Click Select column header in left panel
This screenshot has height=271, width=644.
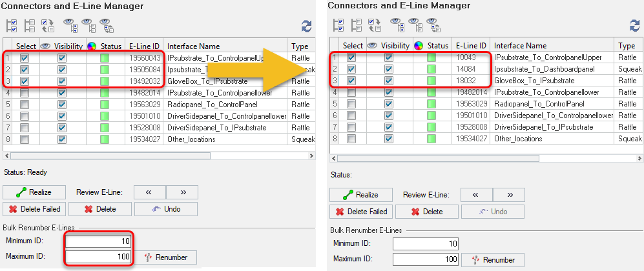[x=26, y=46]
